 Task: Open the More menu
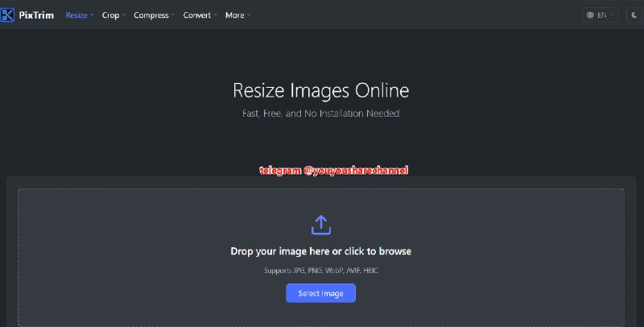[234, 15]
